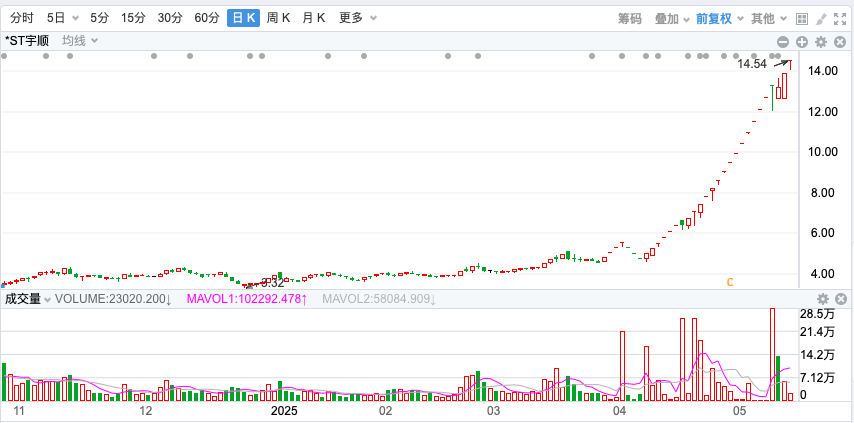Expand the 其他 options dropdown

point(768,19)
